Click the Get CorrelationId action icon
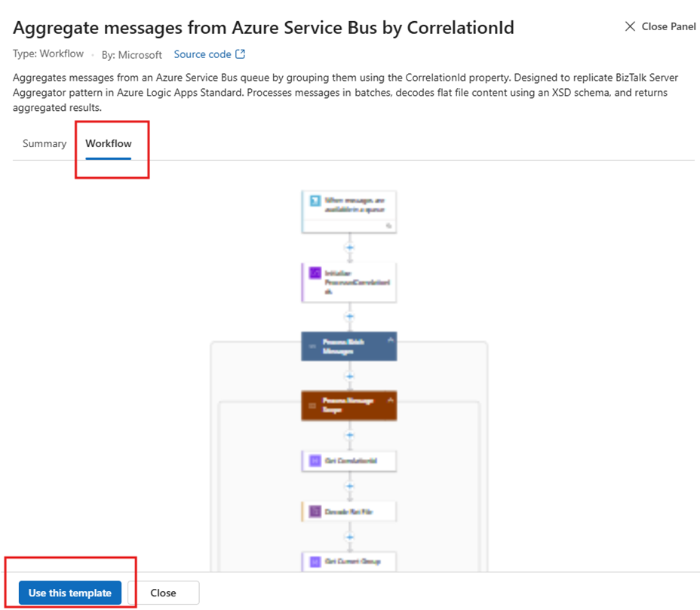The width and height of the screenshot is (700, 610). click(x=315, y=461)
